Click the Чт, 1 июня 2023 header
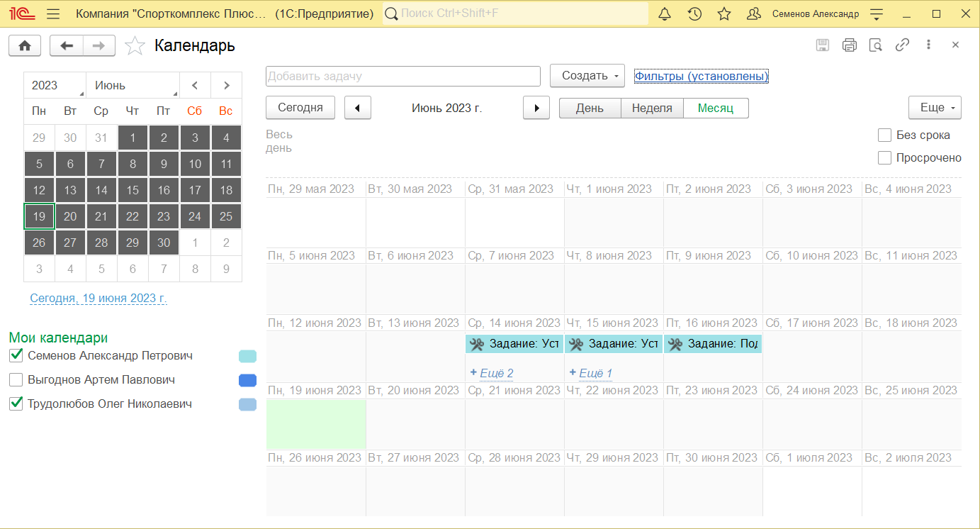Screen dimensions: 980x529 pos(609,189)
